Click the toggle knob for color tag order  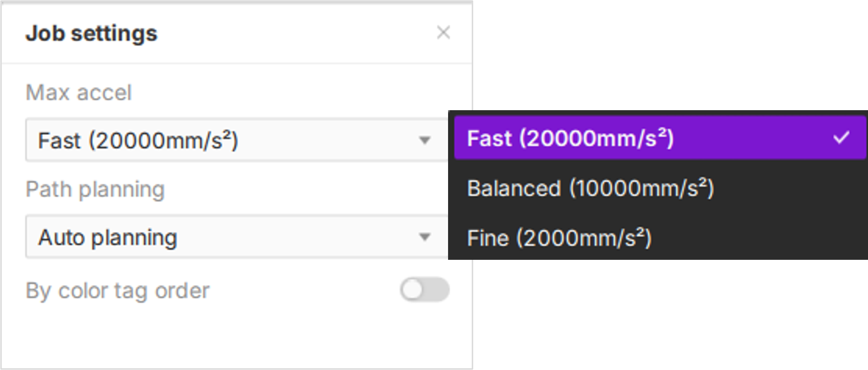click(413, 290)
